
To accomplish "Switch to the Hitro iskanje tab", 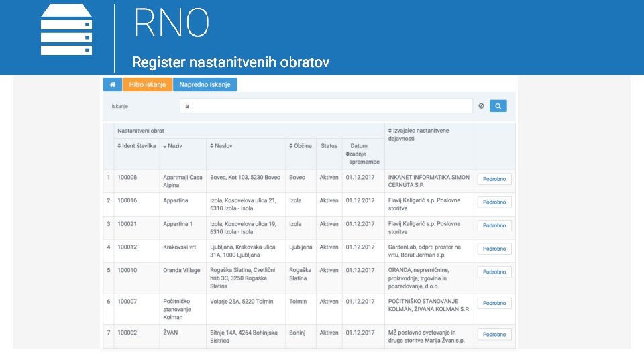I will [x=148, y=84].
